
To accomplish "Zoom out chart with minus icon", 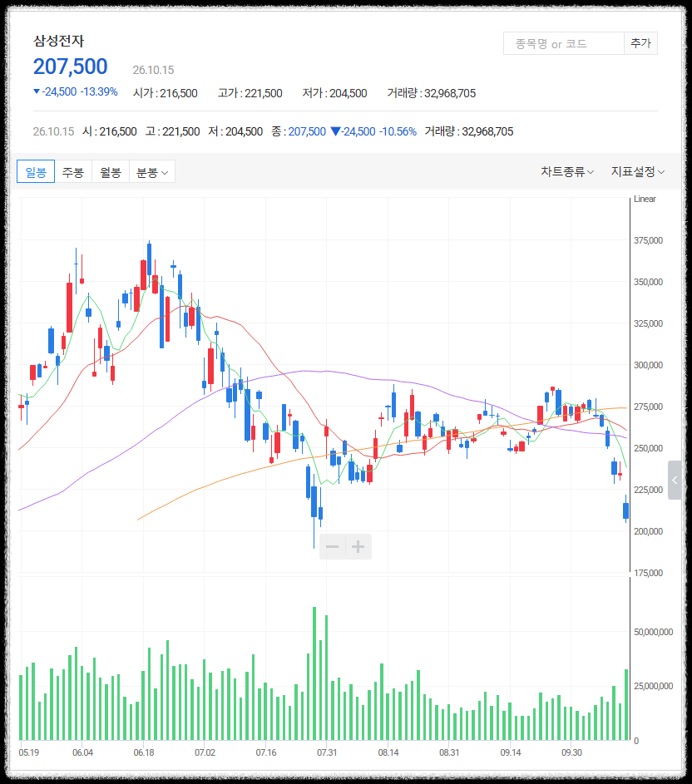I will [332, 546].
